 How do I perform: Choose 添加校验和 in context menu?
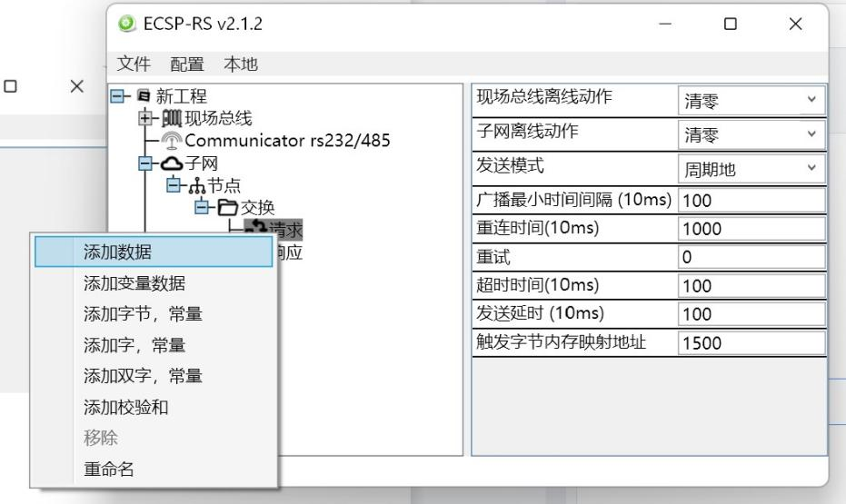(x=153, y=408)
